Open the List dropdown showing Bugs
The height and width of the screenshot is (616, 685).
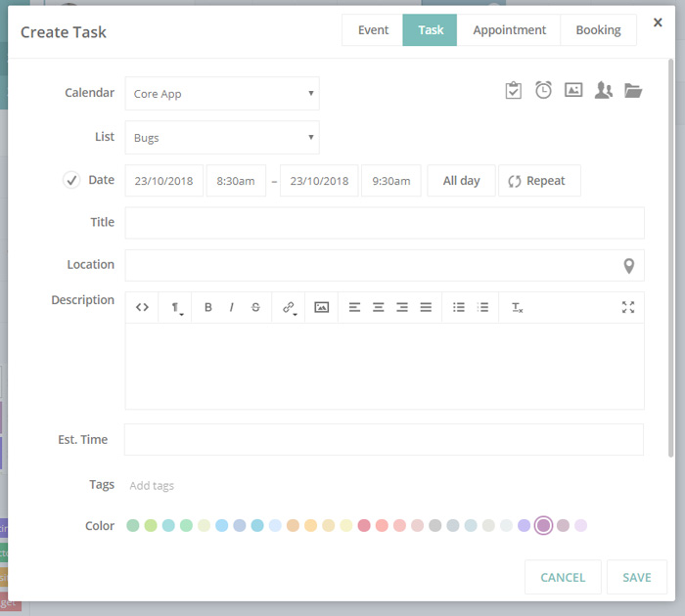coord(222,138)
